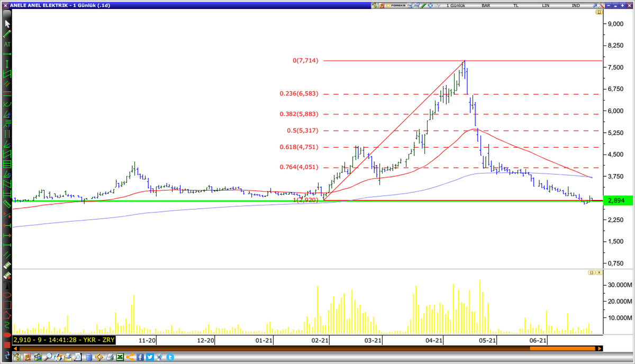Open the BAR chart type selector

pos(486,5)
